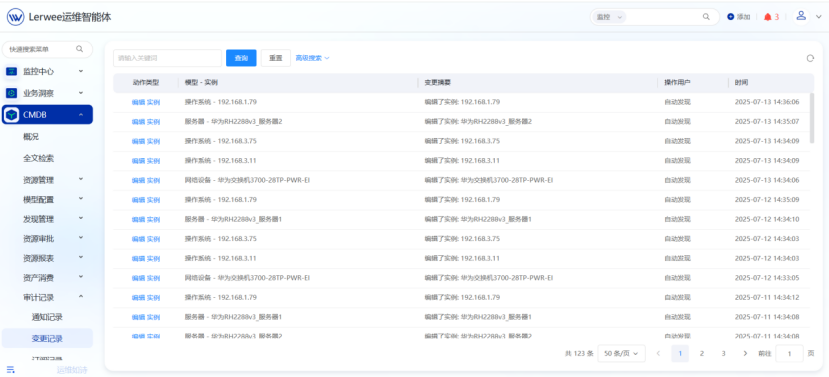Image resolution: width=829 pixels, height=377 pixels.
Task: Click the 业务洞察 icon
Action: click(x=12, y=93)
